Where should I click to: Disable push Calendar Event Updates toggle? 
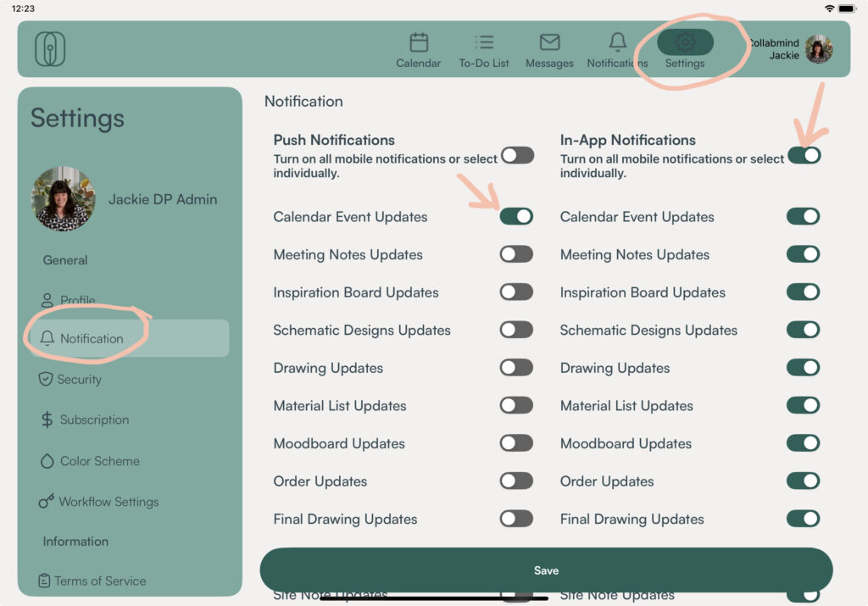[x=516, y=216]
